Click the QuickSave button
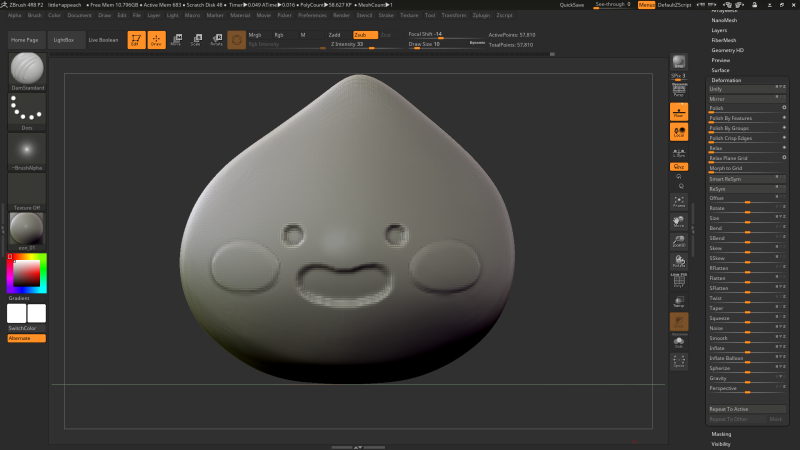Viewport: 800px width, 450px height. tap(572, 5)
